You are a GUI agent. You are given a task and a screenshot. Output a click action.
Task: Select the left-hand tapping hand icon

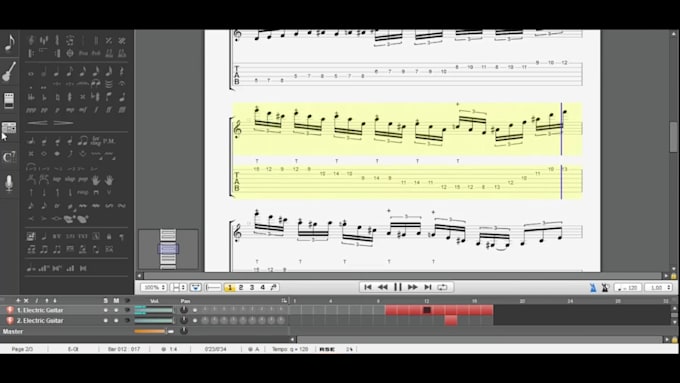click(x=96, y=180)
